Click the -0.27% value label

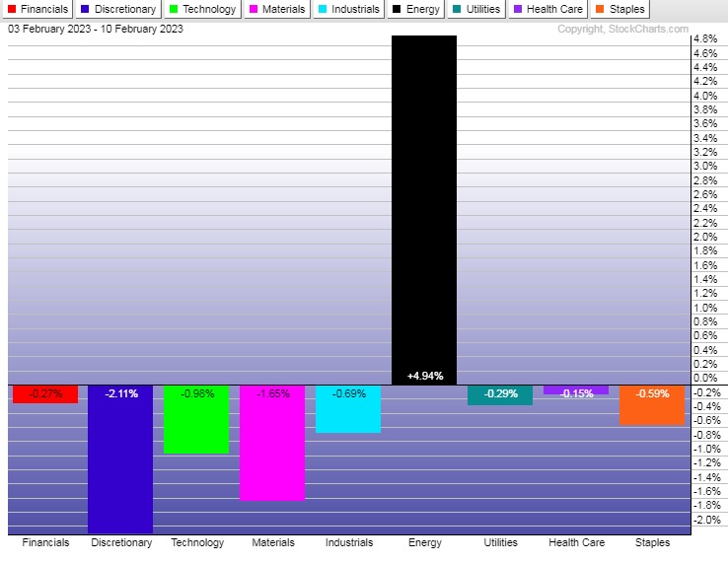[x=45, y=394]
